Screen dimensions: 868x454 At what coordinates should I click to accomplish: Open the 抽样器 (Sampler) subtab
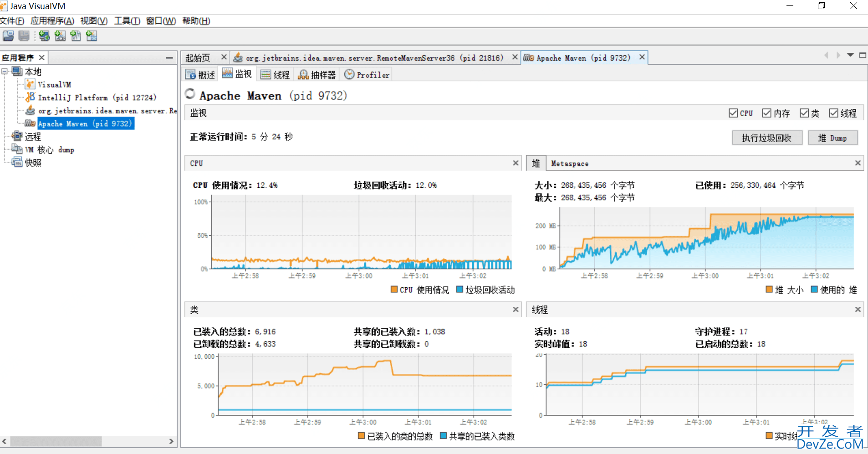tap(317, 75)
